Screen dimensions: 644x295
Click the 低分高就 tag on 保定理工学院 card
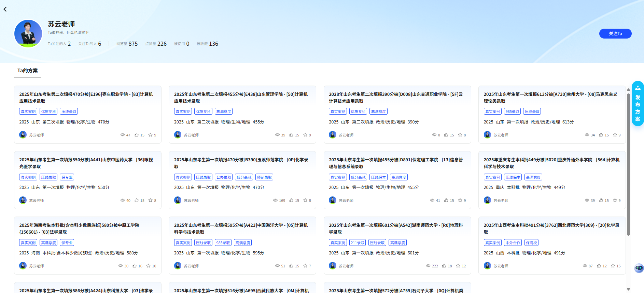358,177
